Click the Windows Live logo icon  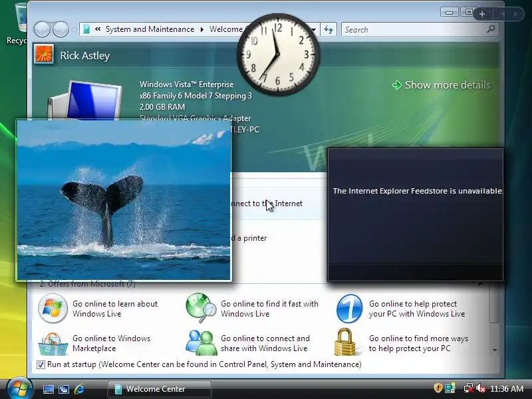coord(53,309)
